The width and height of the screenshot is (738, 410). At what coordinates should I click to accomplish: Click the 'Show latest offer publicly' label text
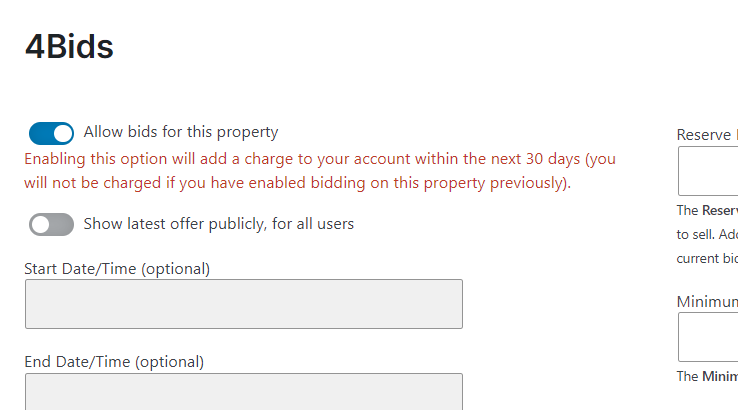click(x=218, y=224)
